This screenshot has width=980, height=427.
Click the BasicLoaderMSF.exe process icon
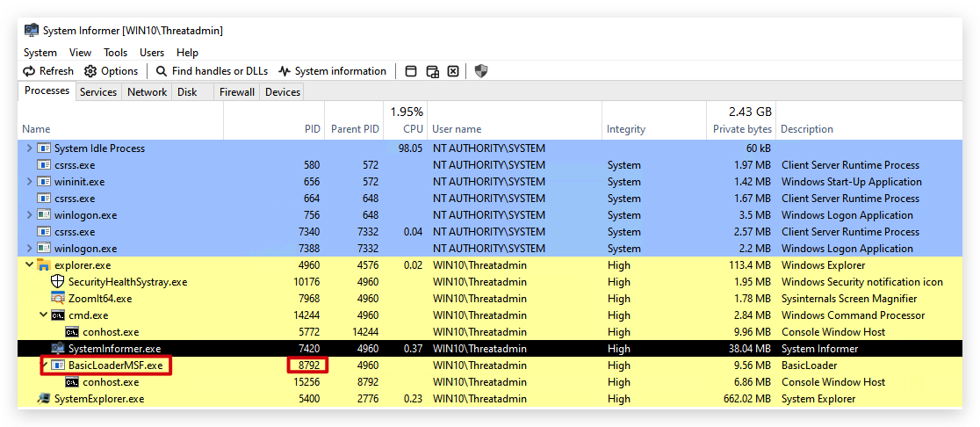coord(57,365)
